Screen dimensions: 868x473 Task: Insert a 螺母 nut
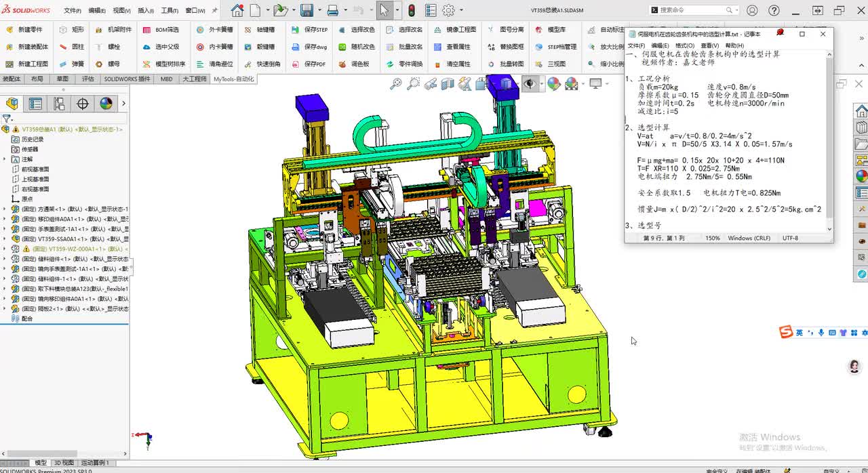(x=108, y=64)
